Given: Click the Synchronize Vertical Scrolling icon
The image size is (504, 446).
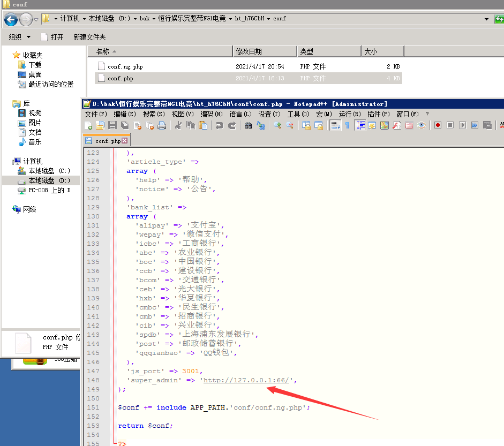Looking at the screenshot, I should click(306, 125).
